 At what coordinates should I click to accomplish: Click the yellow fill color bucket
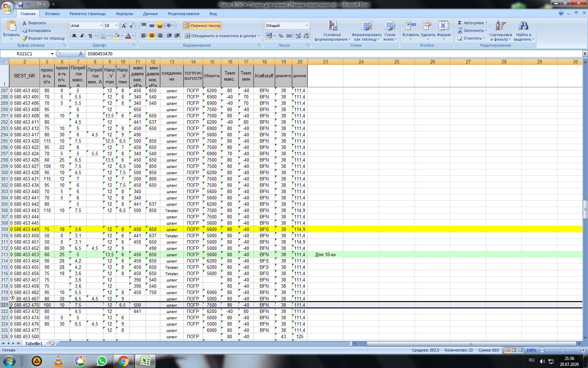[x=117, y=36]
